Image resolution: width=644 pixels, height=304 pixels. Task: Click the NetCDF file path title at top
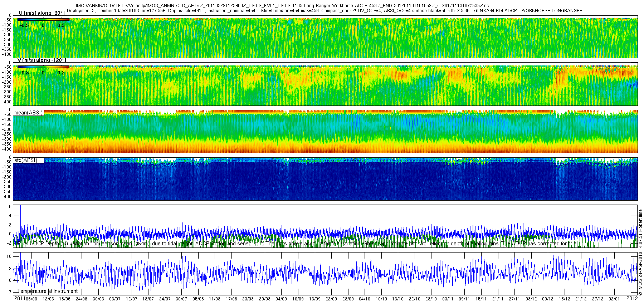[282, 6]
